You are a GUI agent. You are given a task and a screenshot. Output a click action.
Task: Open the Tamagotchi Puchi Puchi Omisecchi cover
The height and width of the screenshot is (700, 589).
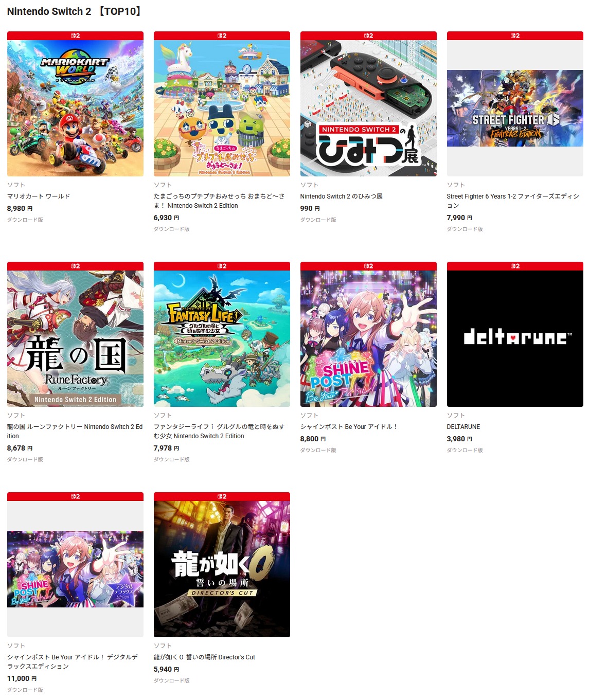point(222,108)
